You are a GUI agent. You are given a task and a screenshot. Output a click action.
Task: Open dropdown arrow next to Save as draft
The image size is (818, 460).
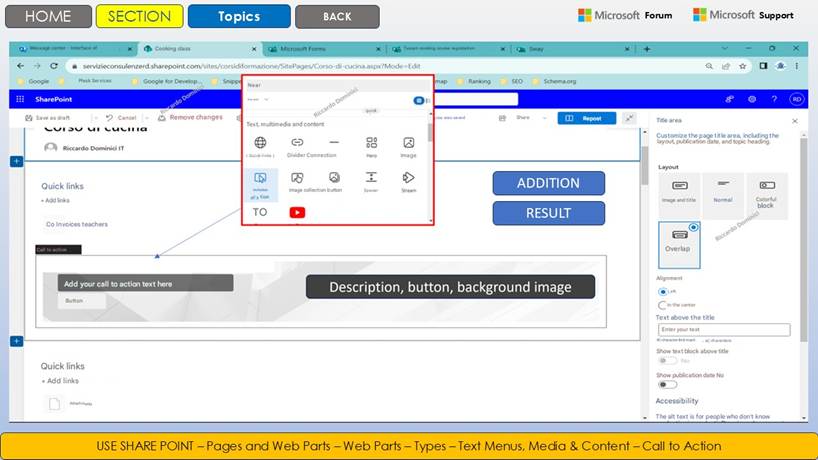(95, 118)
